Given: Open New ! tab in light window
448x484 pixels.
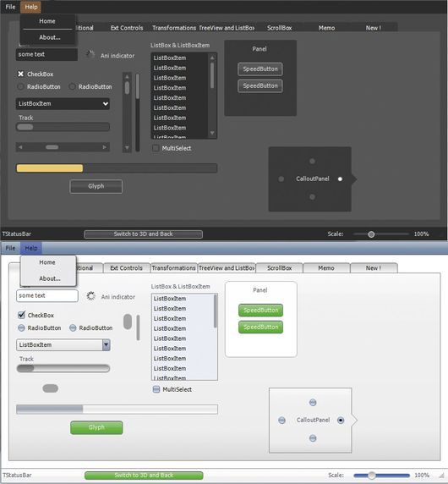Looking at the screenshot, I should 374,268.
